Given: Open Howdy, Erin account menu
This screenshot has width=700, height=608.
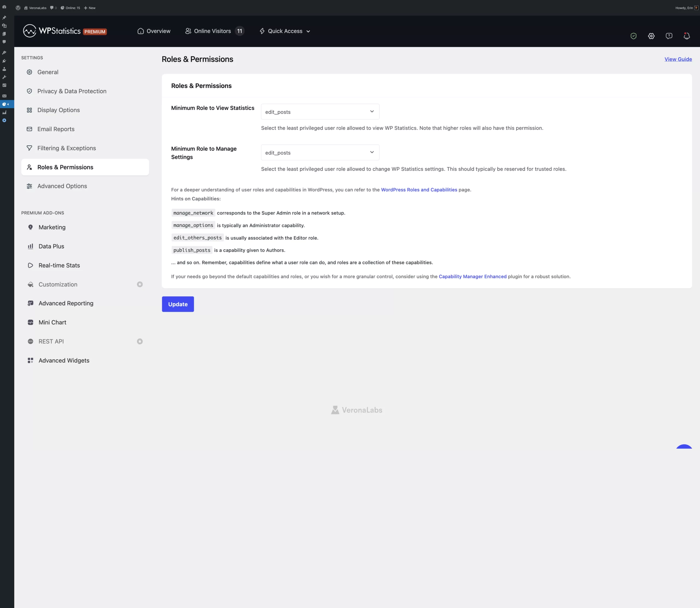Looking at the screenshot, I should point(686,8).
